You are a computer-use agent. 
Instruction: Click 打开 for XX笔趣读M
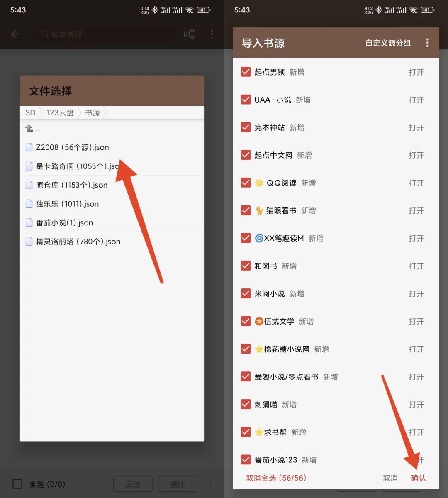pyautogui.click(x=416, y=238)
